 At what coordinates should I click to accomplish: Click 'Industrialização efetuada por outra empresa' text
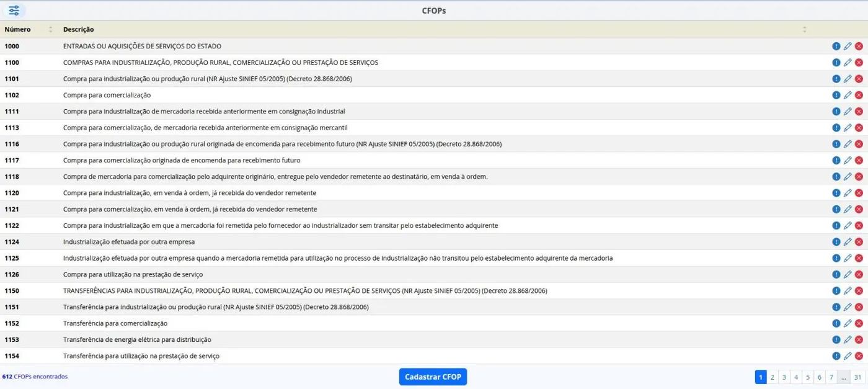tap(129, 242)
